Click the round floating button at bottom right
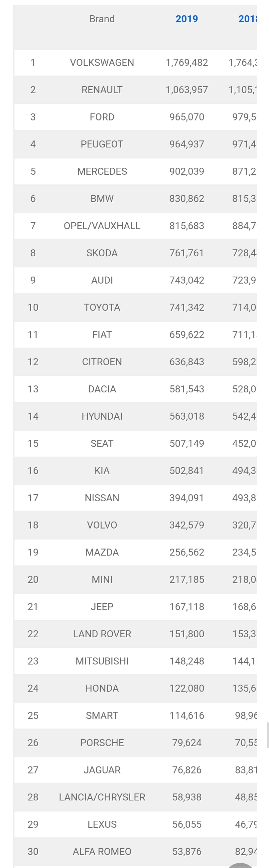 click(x=241, y=865)
